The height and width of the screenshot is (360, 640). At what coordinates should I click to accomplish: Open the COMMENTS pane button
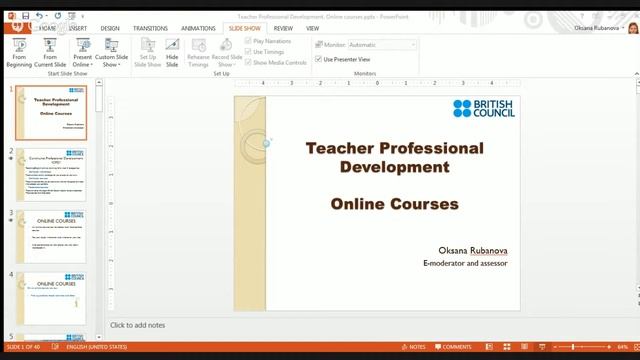tap(453, 347)
